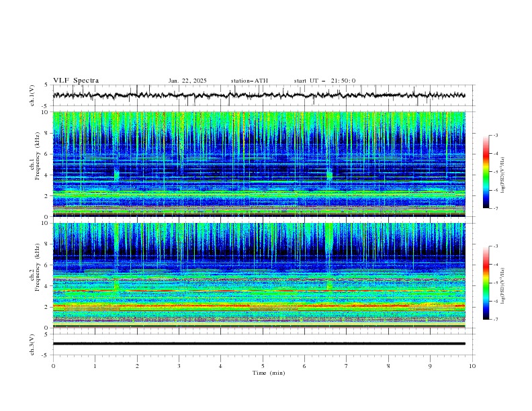
Task: Click the "10" kHz tick on ch.1 frequency axis
Action: point(45,112)
